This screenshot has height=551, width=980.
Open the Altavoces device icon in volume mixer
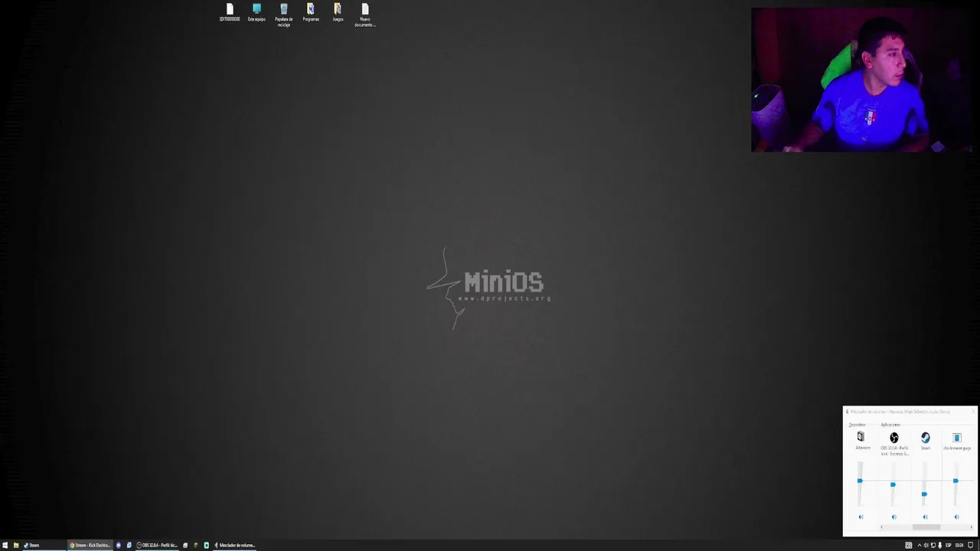coord(861,437)
